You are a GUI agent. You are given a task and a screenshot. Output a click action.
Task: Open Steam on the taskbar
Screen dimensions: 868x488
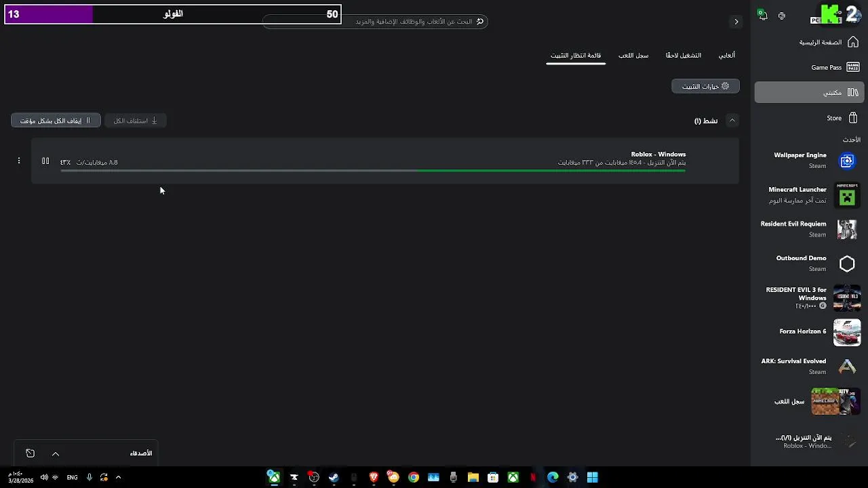[x=334, y=477]
